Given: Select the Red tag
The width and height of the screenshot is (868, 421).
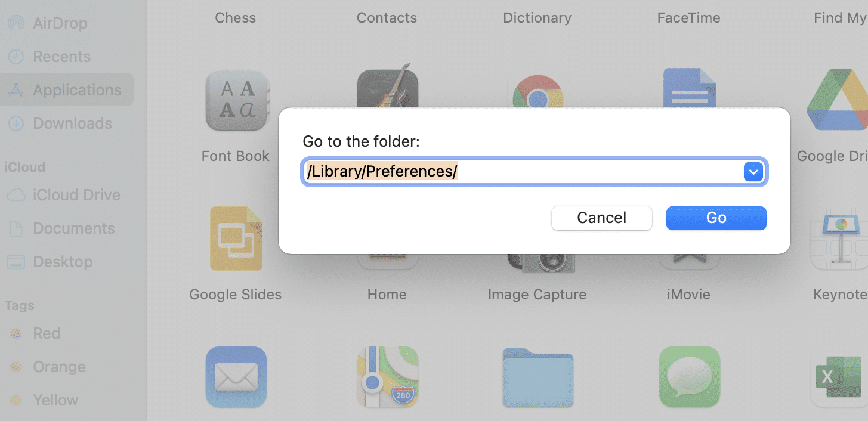Looking at the screenshot, I should (x=46, y=333).
